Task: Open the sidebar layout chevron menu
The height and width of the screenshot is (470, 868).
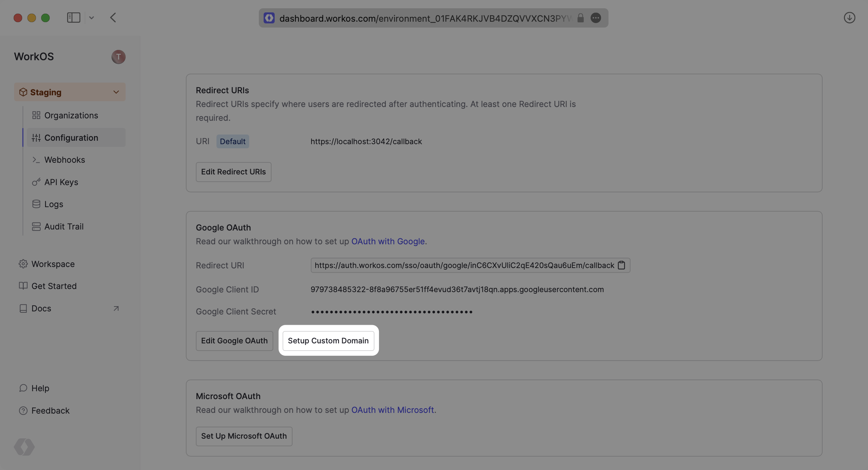Action: click(x=92, y=18)
